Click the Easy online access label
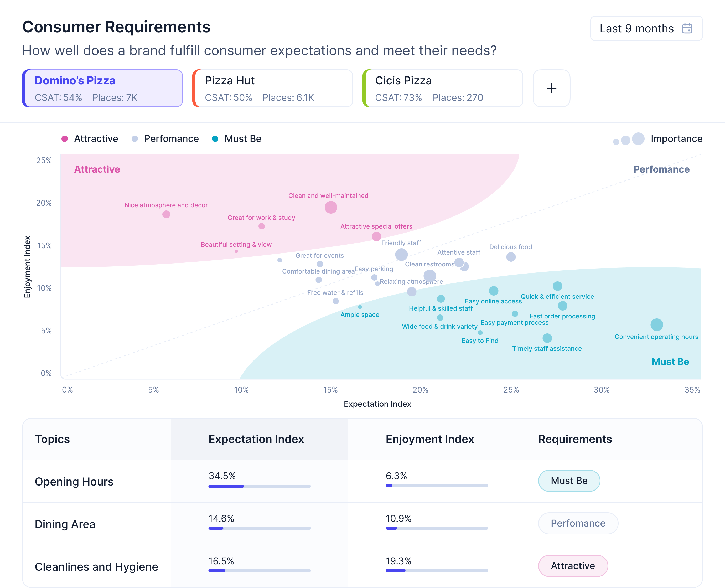The height and width of the screenshot is (588, 725). coord(493,301)
